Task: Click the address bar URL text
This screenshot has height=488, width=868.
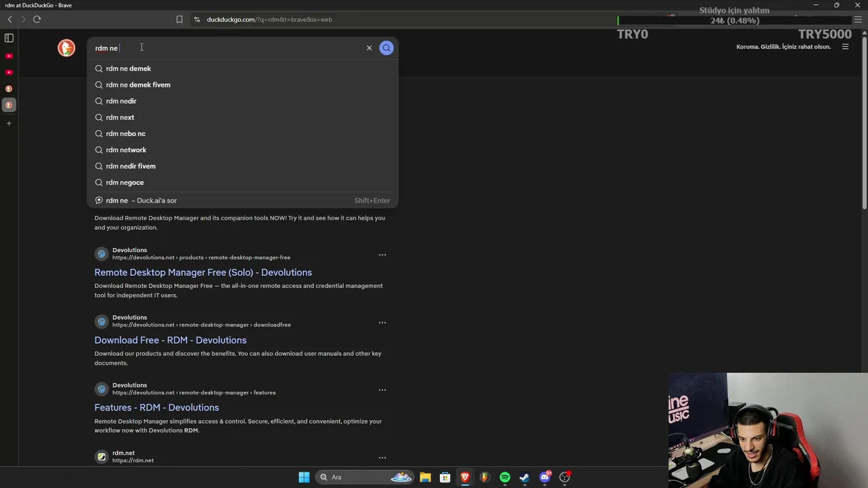Action: click(269, 20)
